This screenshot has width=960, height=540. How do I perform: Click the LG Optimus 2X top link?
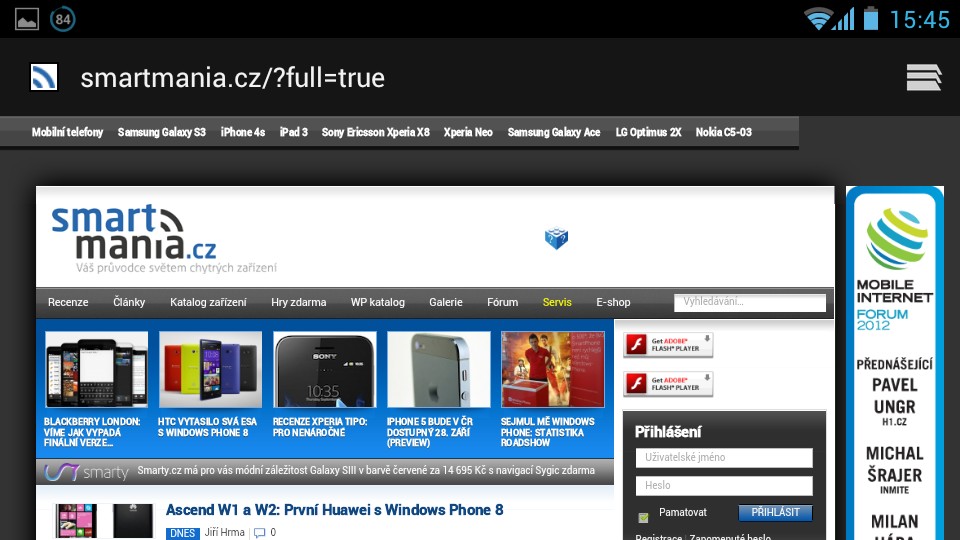pos(648,132)
